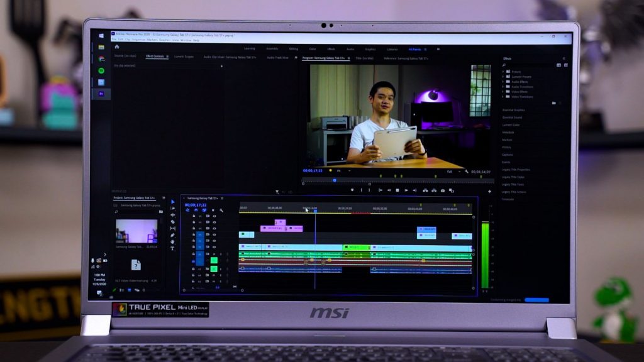This screenshot has height=362, width=644.
Task: Select the Track Select Forward tool
Action: point(172,209)
